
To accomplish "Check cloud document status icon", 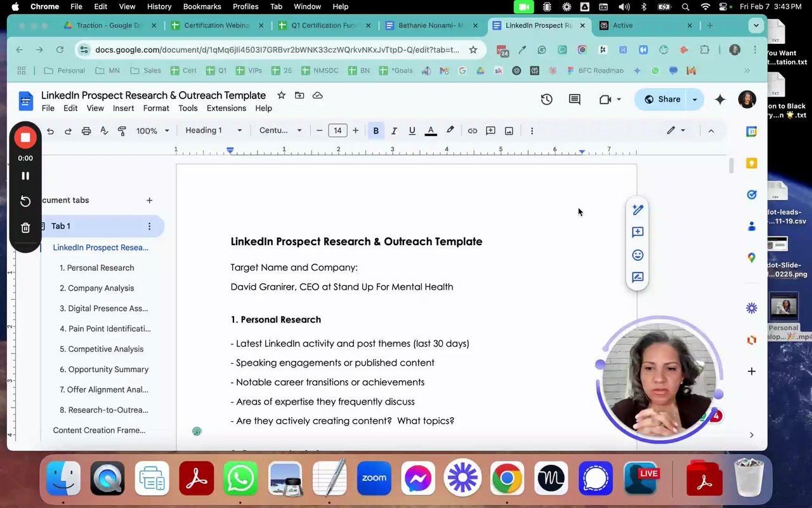I will point(318,95).
